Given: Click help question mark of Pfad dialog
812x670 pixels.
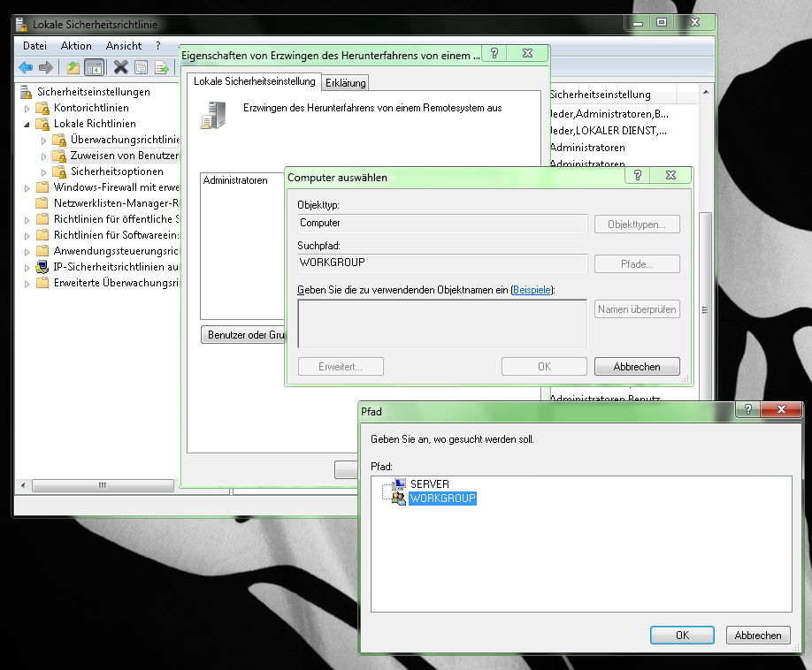Looking at the screenshot, I should [x=748, y=409].
